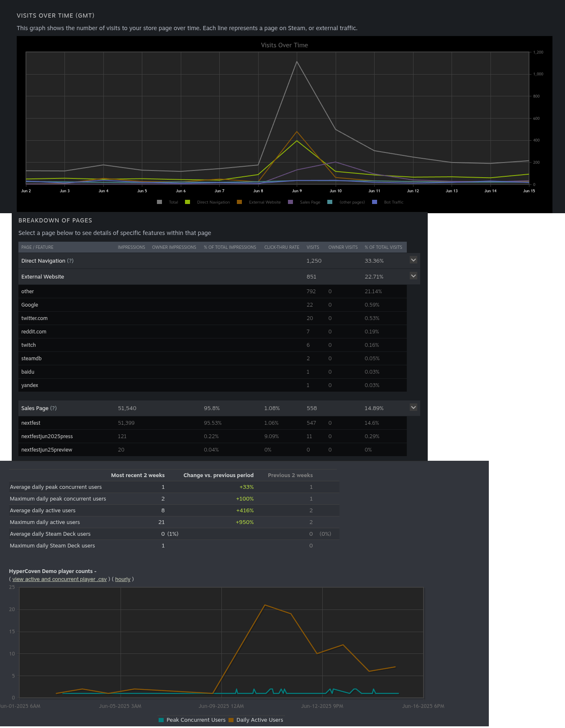Click the Jun-09-2025 12AM axis label
The height and width of the screenshot is (728, 565).
click(221, 706)
